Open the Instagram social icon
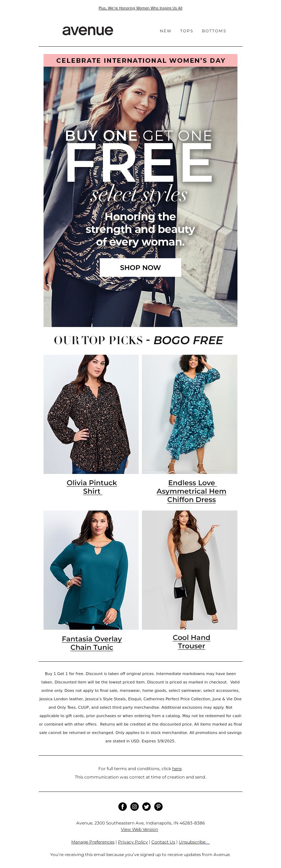The width and height of the screenshot is (281, 868). click(x=135, y=807)
